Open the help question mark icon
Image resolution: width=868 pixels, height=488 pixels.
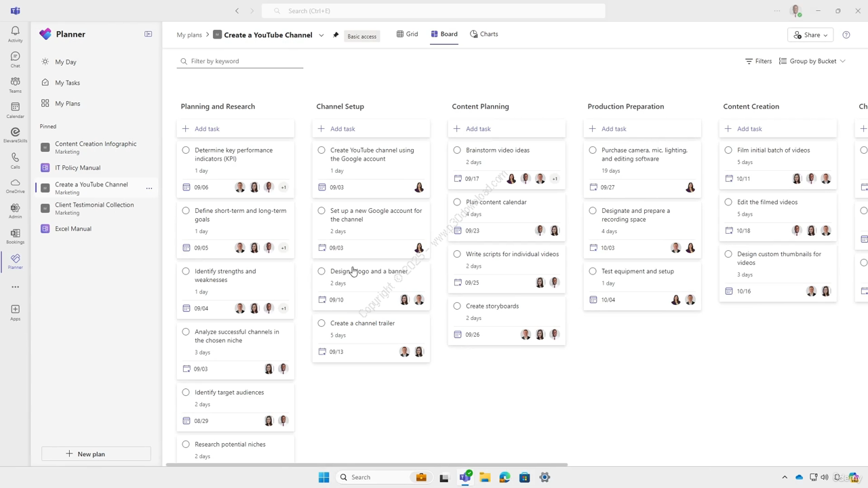point(846,35)
